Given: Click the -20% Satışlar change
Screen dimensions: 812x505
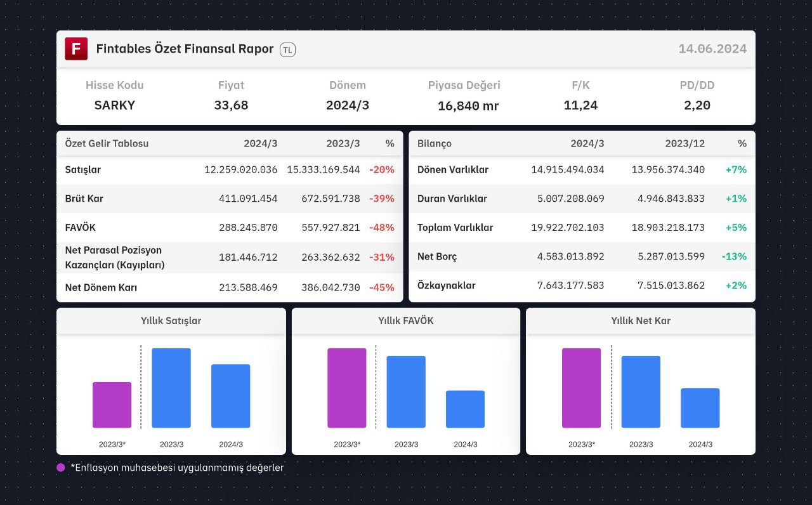Looking at the screenshot, I should pyautogui.click(x=382, y=170).
